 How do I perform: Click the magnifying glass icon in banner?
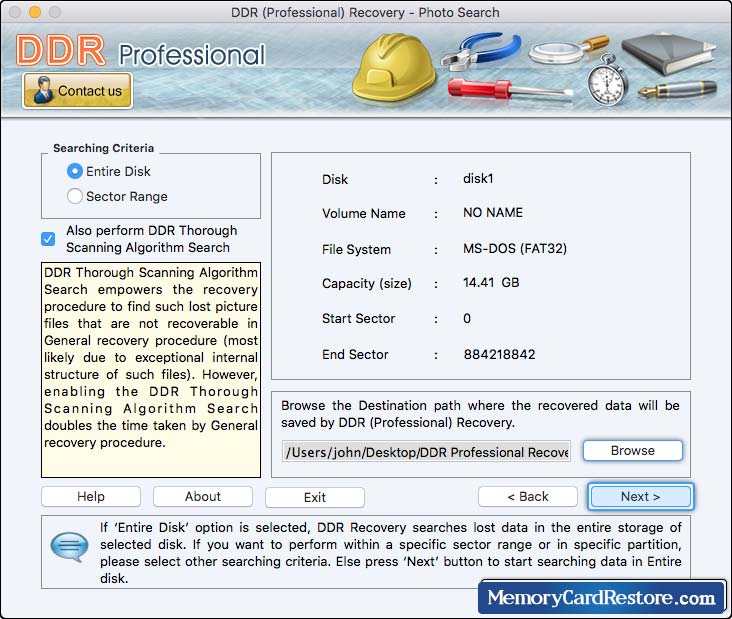[x=568, y=49]
